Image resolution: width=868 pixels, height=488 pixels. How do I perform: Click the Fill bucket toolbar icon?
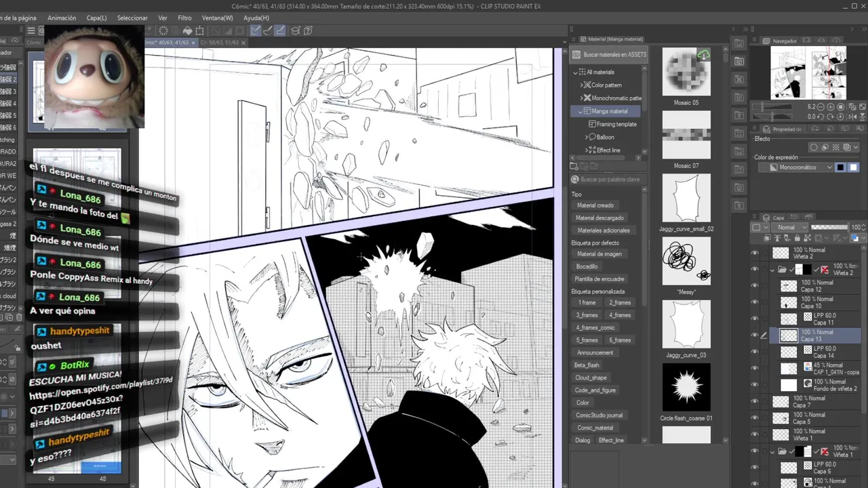(x=188, y=30)
